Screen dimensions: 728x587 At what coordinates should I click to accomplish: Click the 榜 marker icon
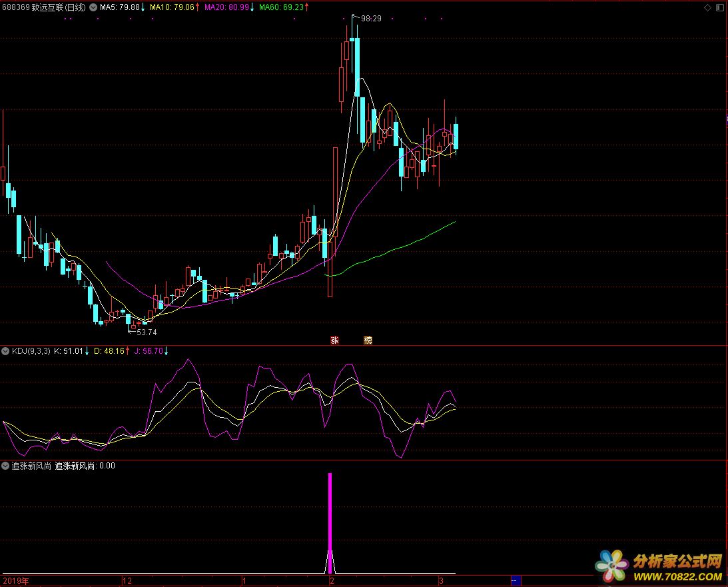click(368, 340)
